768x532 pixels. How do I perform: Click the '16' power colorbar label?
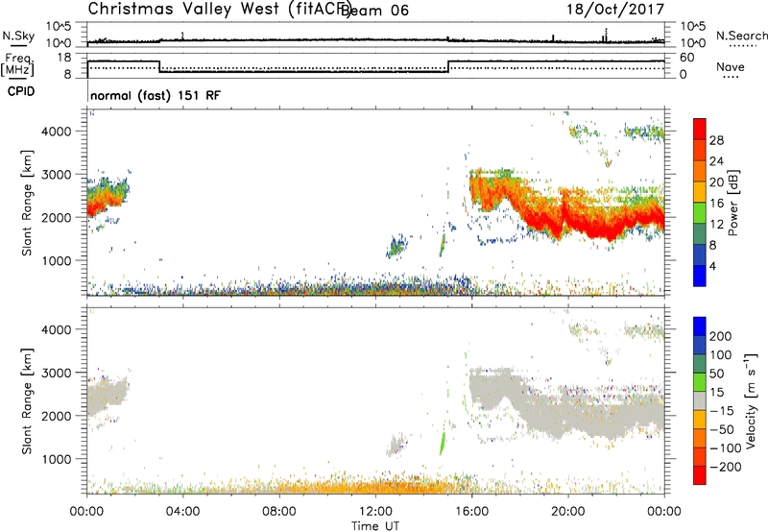(716, 204)
